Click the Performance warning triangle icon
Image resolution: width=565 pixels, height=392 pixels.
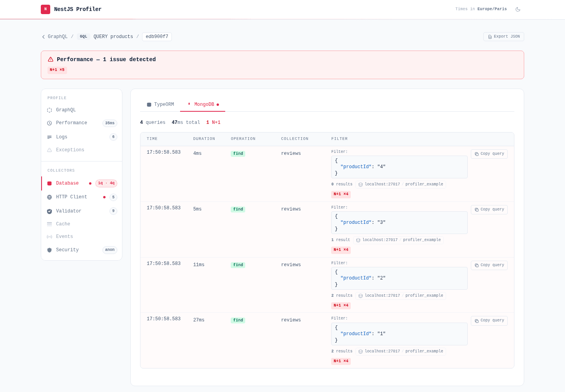click(51, 60)
